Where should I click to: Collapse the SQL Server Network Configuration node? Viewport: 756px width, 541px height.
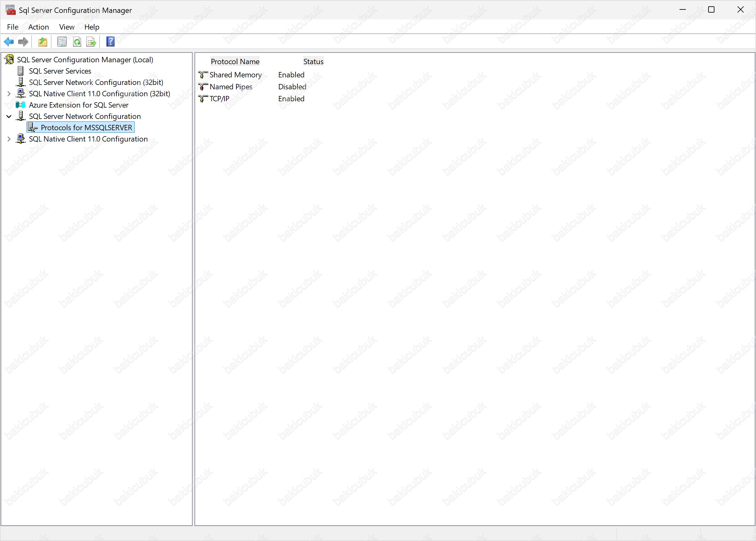pyautogui.click(x=9, y=117)
